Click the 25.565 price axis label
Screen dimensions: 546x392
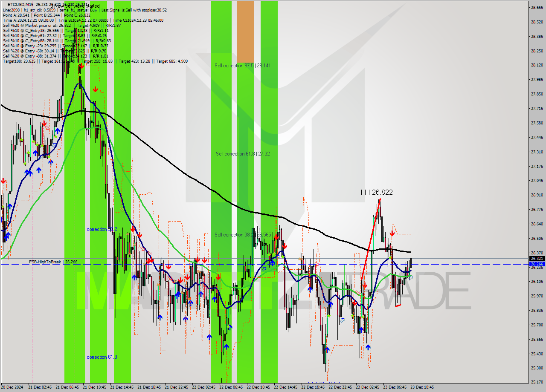[x=537, y=339]
